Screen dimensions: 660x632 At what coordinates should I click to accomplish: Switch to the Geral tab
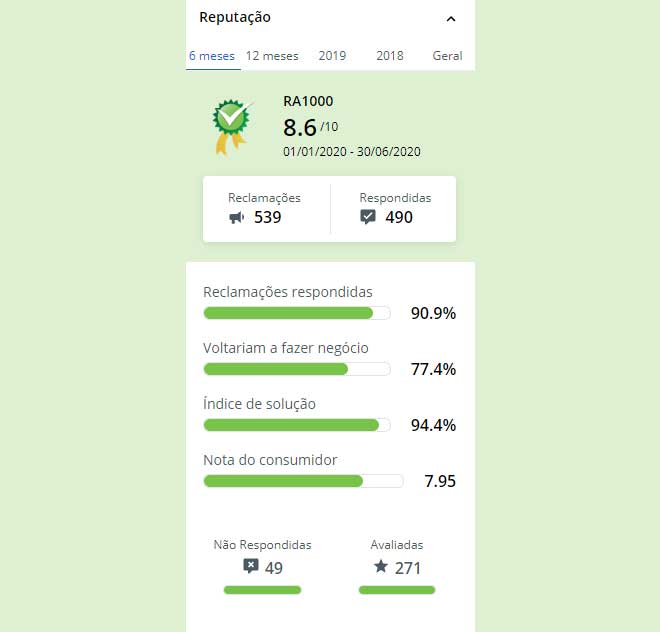447,56
